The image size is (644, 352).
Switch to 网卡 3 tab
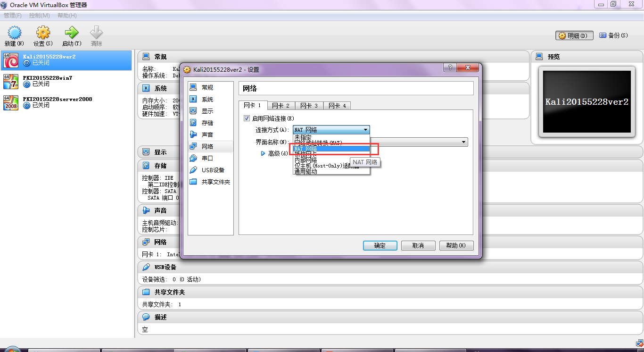(309, 106)
